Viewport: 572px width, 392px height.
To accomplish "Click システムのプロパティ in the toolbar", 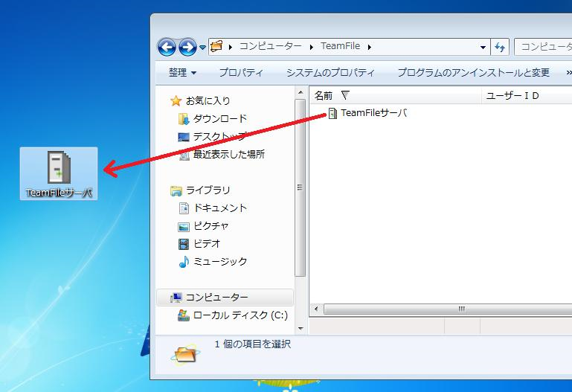I will click(330, 73).
